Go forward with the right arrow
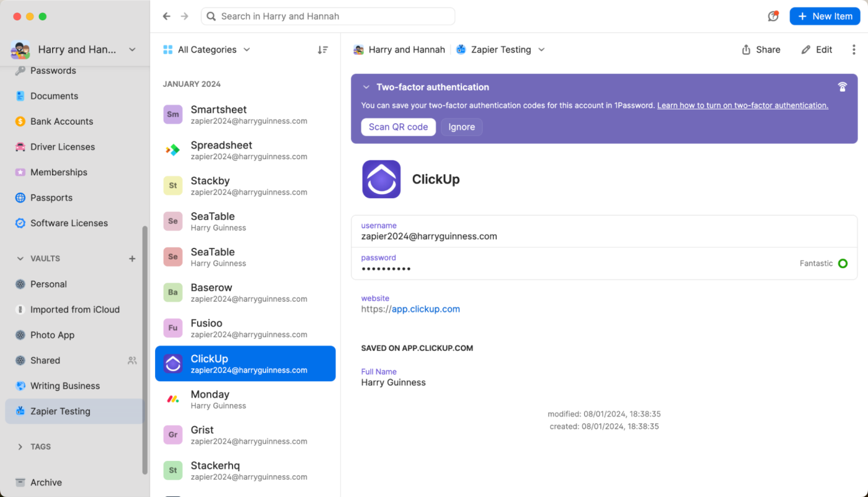The height and width of the screenshot is (497, 868). tap(184, 16)
